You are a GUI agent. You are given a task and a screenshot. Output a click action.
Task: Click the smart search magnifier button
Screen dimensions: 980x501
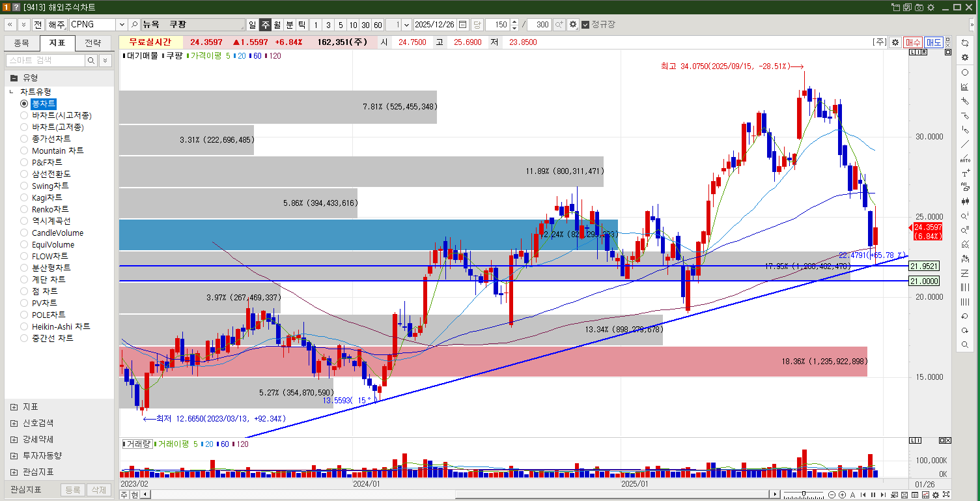point(91,60)
